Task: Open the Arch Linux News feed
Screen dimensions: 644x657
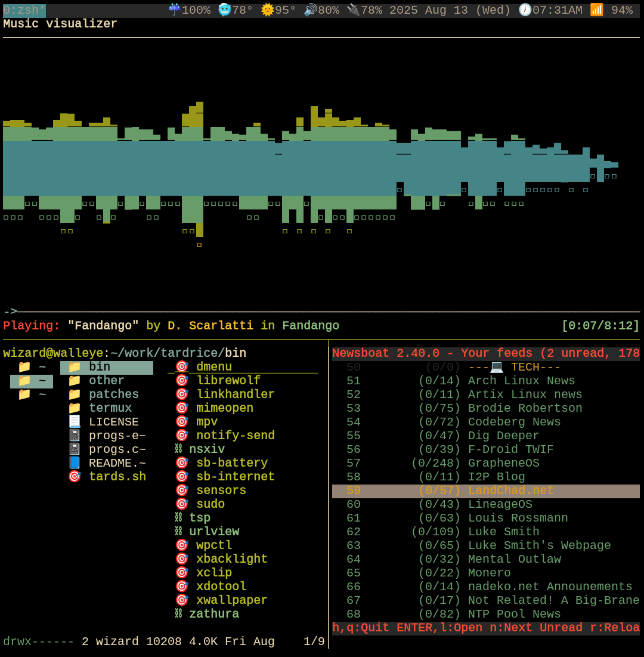Action: (521, 381)
